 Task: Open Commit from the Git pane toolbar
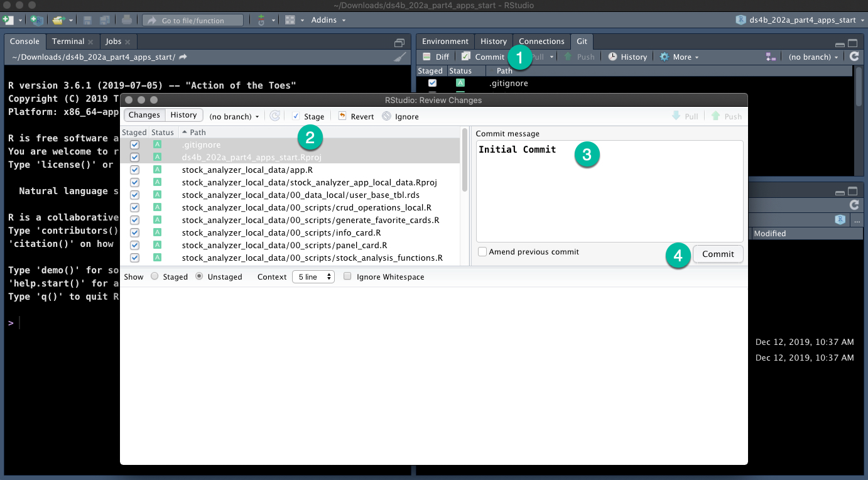click(x=483, y=57)
